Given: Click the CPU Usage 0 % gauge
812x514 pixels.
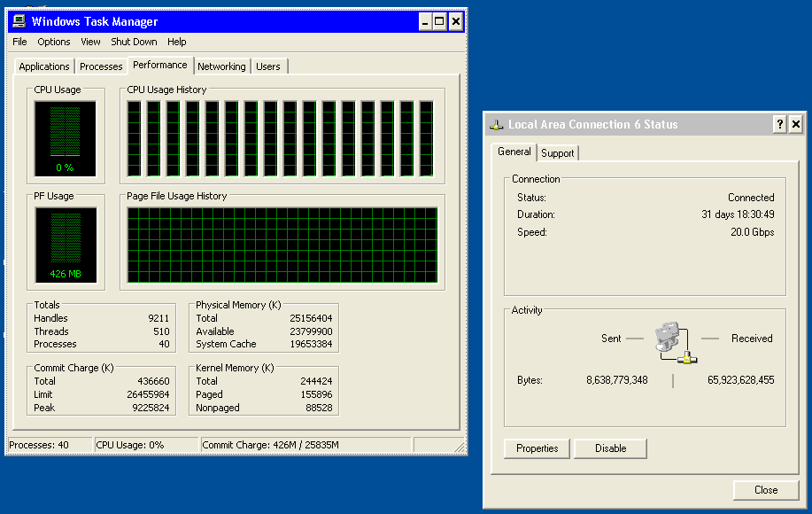Looking at the screenshot, I should click(66, 139).
